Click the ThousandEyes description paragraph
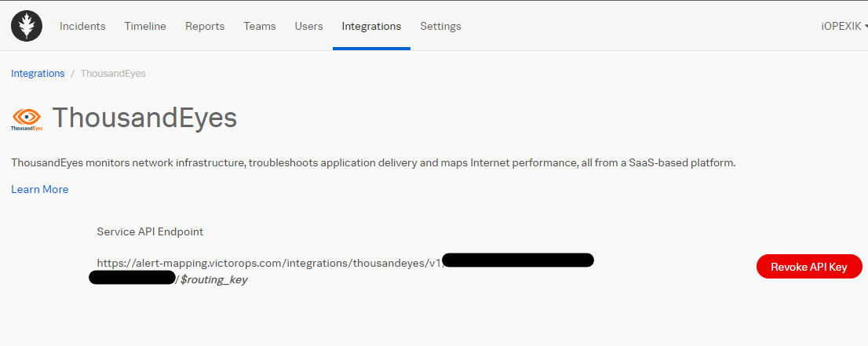 pyautogui.click(x=373, y=163)
